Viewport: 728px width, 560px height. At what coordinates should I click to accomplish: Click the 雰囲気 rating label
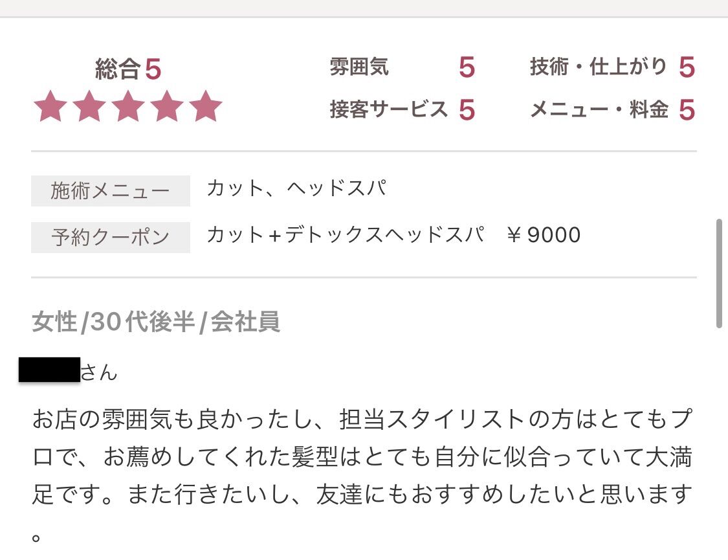pos(359,67)
